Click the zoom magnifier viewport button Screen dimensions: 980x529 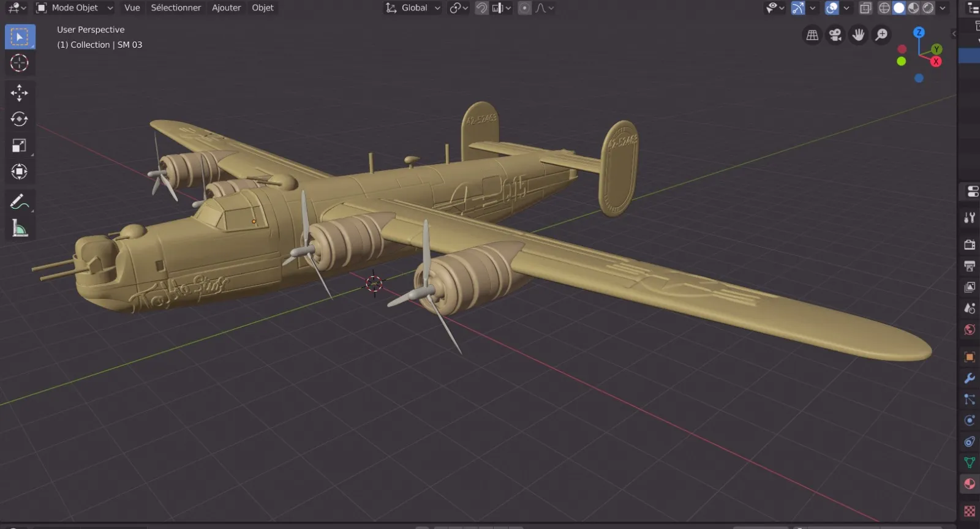click(881, 35)
